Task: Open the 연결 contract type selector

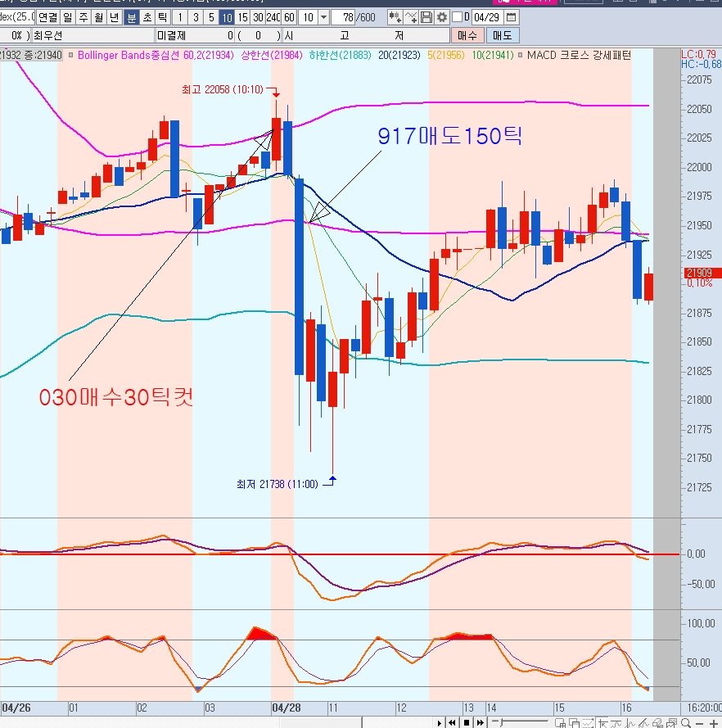Action: point(47,17)
